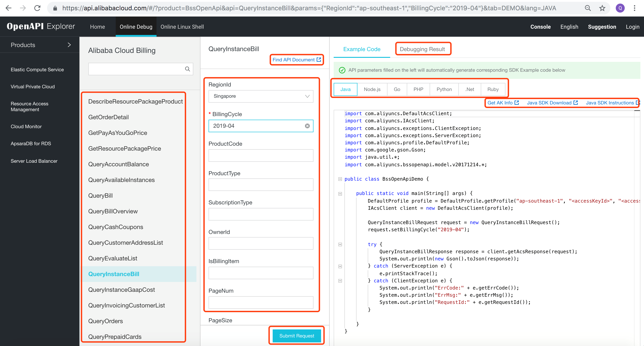
Task: Open the Java SDK Instructions link
Action: 610,103
